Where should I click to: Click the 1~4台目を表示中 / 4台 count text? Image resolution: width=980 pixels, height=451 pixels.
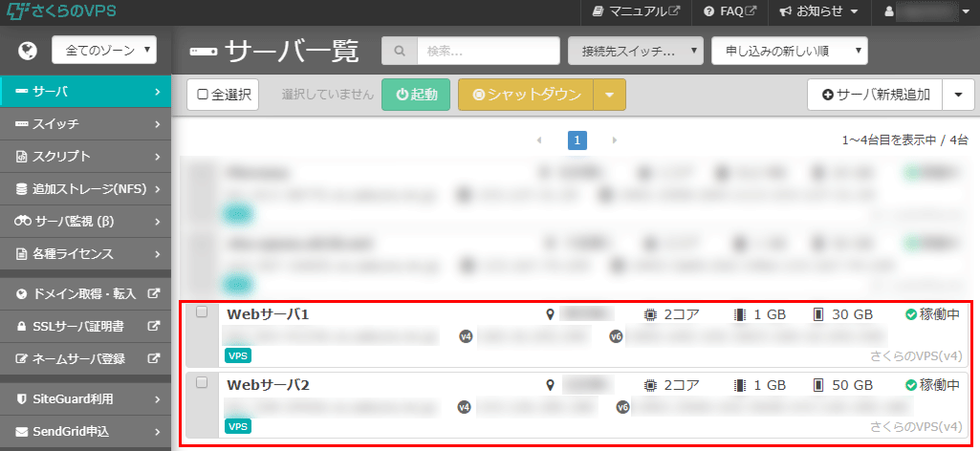(905, 140)
